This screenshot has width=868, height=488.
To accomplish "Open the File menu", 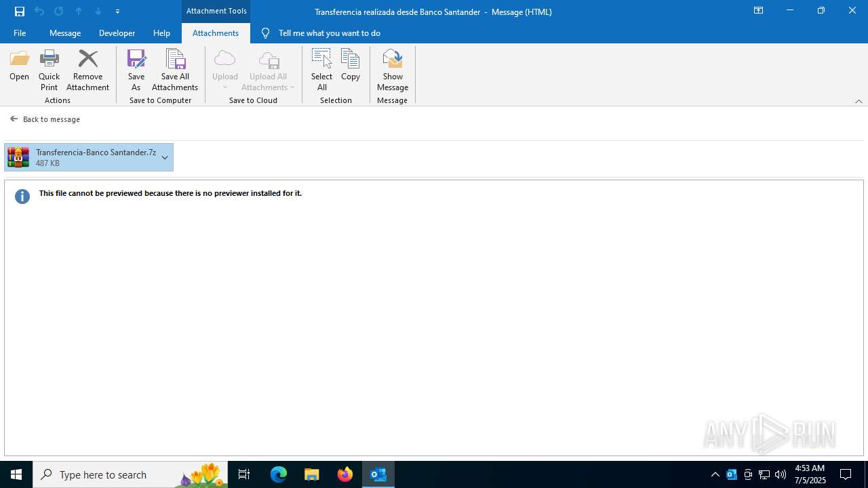I will click(x=20, y=33).
